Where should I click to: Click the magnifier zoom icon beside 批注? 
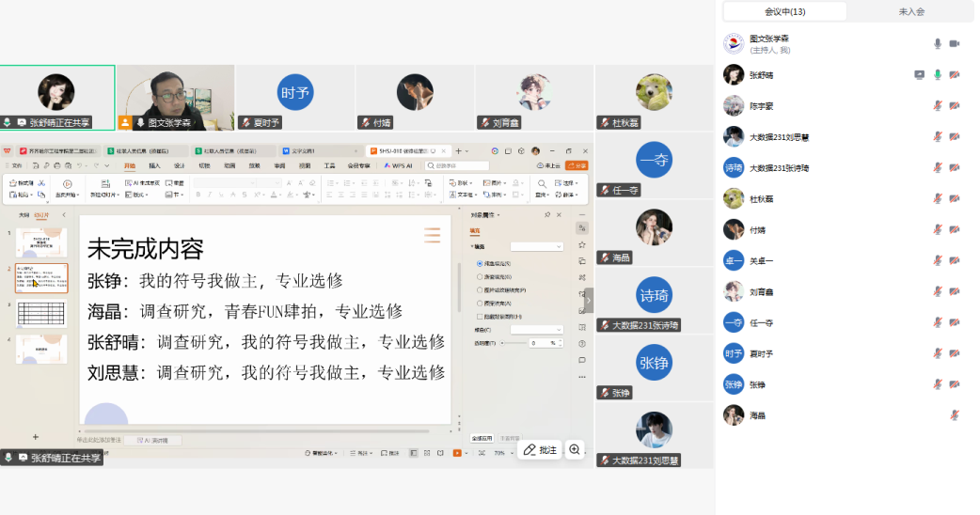pyautogui.click(x=575, y=450)
